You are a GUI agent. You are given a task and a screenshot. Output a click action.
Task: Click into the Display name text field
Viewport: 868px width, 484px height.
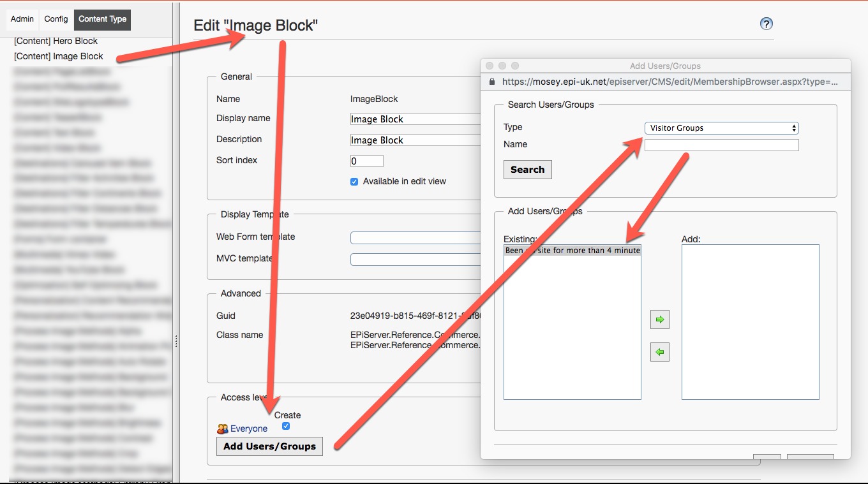pyautogui.click(x=415, y=119)
